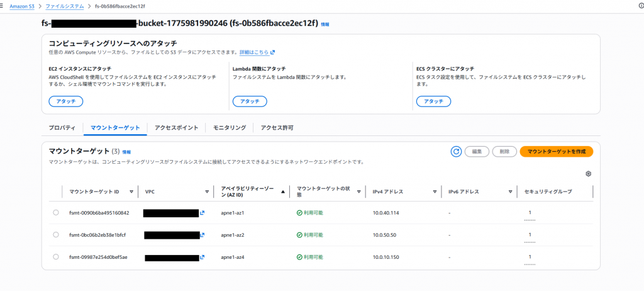Sort by アベイラビリティーゾーン column arrow

tap(283, 191)
